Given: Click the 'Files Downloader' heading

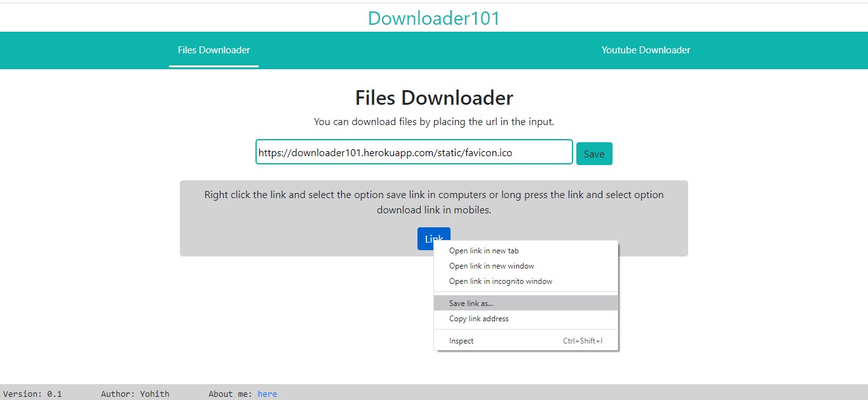Looking at the screenshot, I should 434,98.
